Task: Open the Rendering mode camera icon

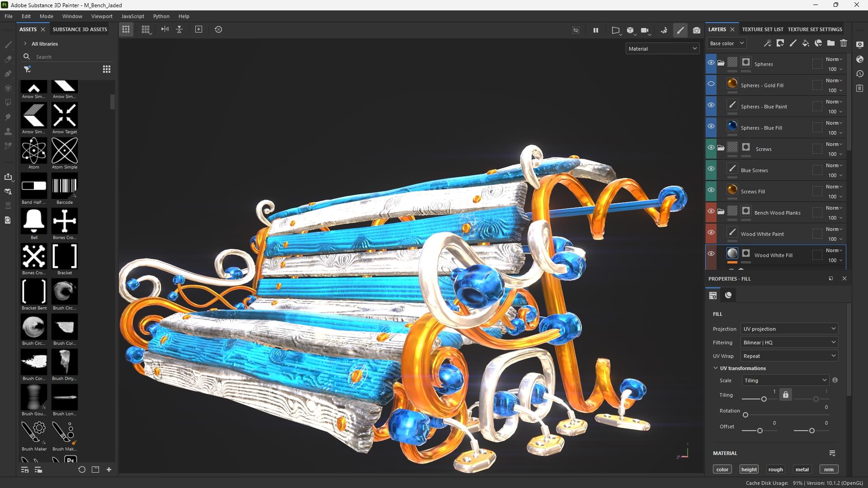Action: (697, 30)
